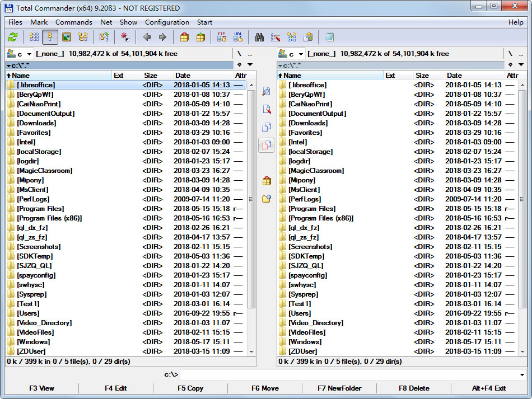Screen dimensions: 532x399
Task: Go back using the left arrow icon
Action: tap(147, 37)
